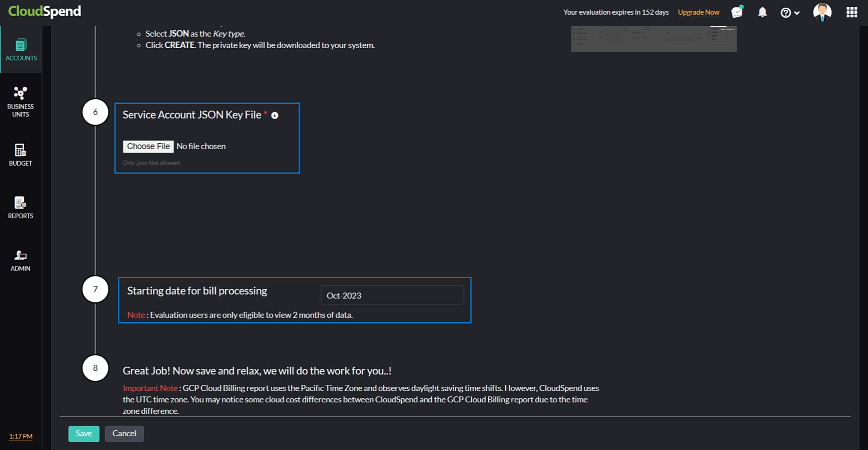868x450 pixels.
Task: Open the Admin section
Action: (20, 260)
